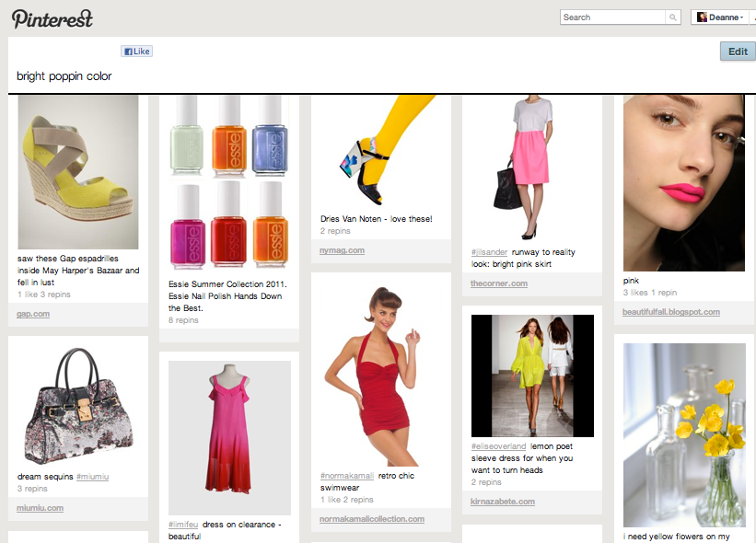Open the bright pink skirt pin image

(x=532, y=168)
